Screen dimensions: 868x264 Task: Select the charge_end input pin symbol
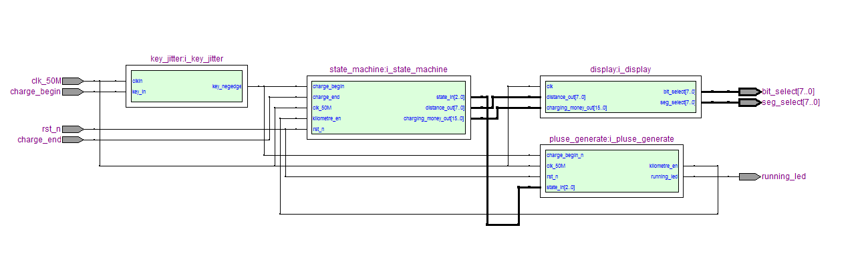pyautogui.click(x=73, y=140)
